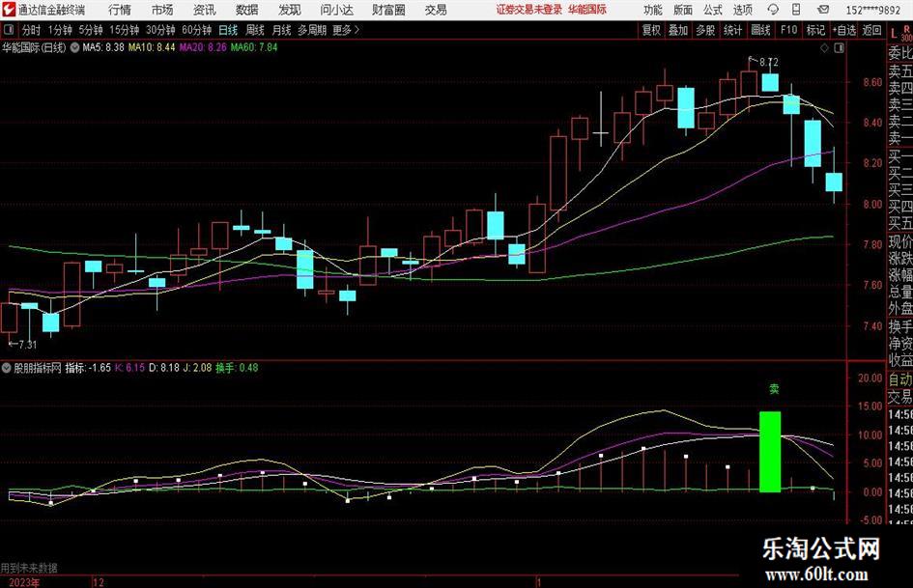Switch to 周线 weekly chart
Screen dimensions: 913x588
(x=255, y=30)
